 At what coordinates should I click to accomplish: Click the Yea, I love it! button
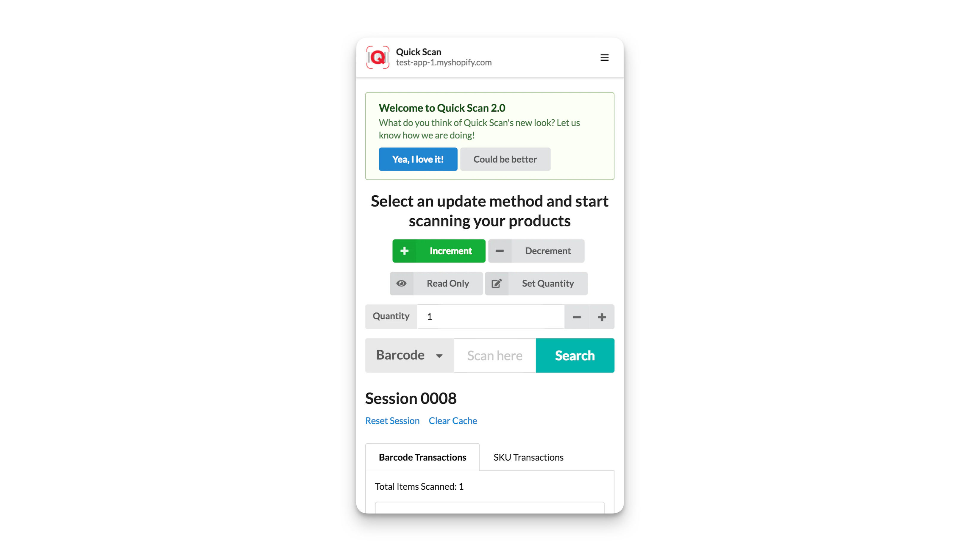tap(417, 159)
